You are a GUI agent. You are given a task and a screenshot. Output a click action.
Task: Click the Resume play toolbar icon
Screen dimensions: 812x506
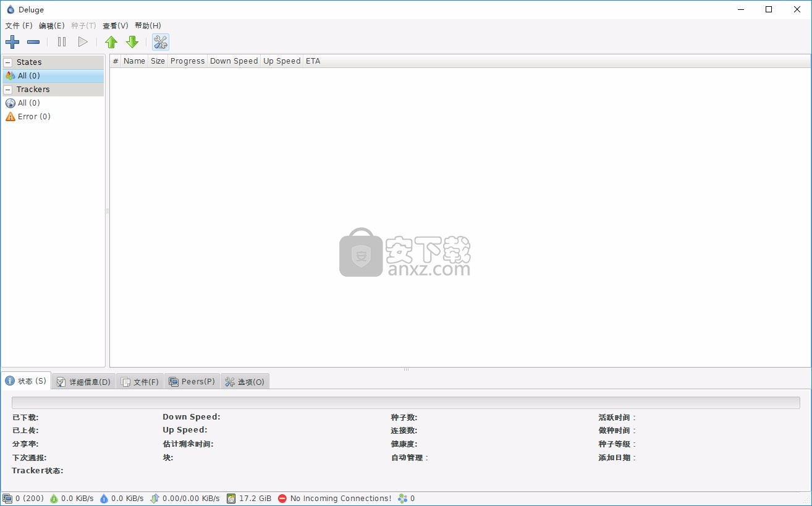[x=83, y=42]
